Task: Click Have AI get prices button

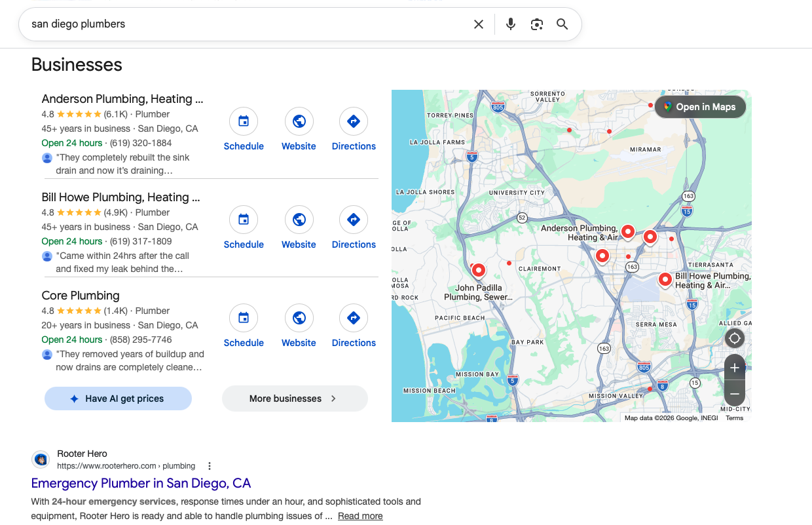Action: click(x=118, y=399)
